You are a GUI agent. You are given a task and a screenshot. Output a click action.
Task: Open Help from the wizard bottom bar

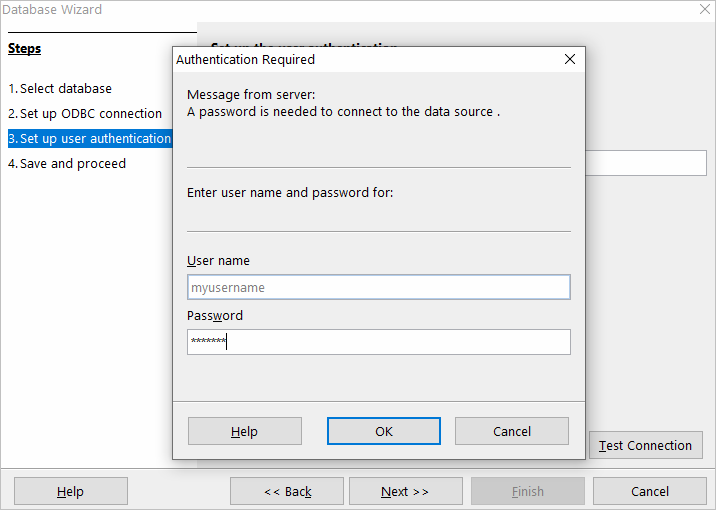(x=70, y=491)
